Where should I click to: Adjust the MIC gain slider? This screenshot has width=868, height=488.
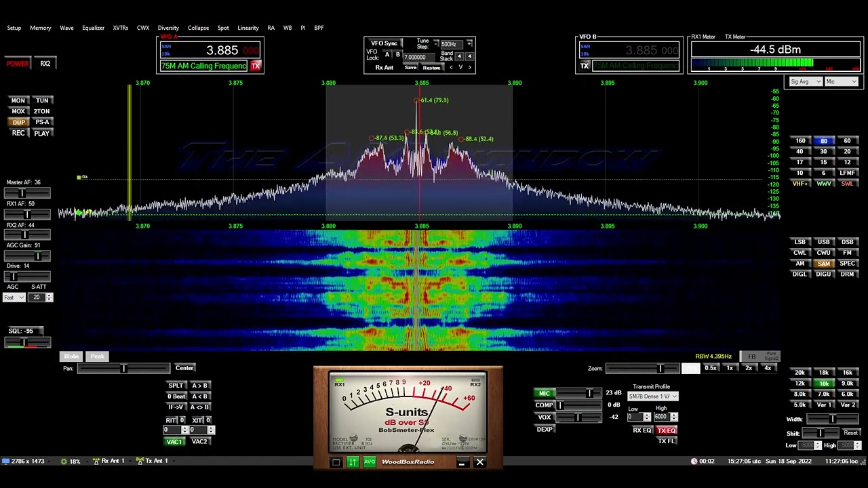pos(580,394)
